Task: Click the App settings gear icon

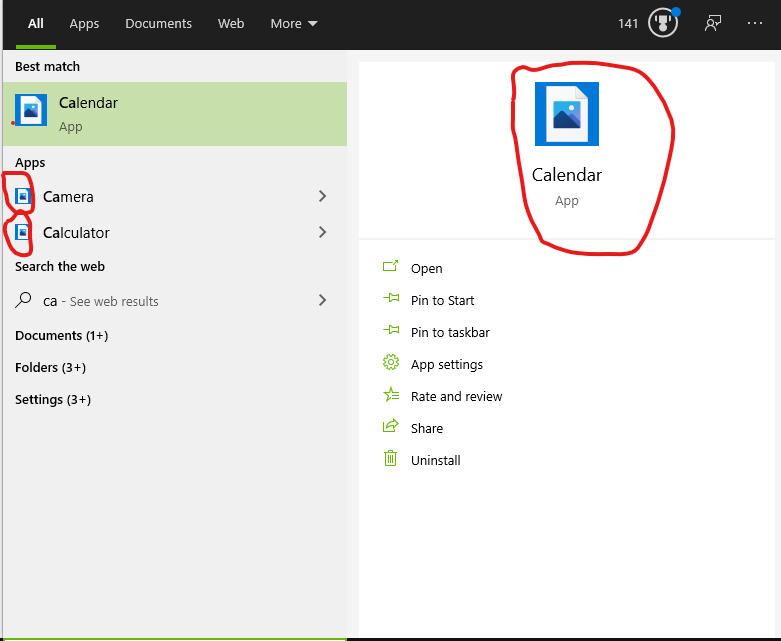Action: click(x=391, y=362)
